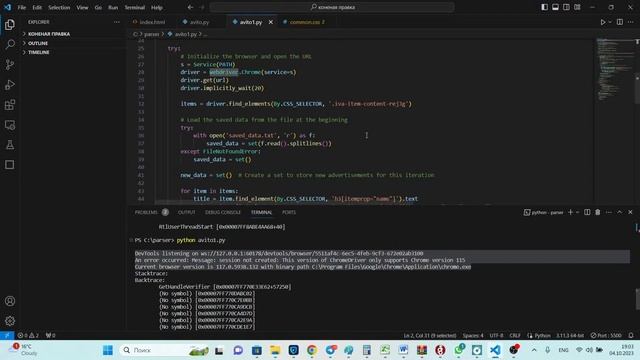640x360 pixels.
Task: Split editor right icon
Action: (x=620, y=22)
